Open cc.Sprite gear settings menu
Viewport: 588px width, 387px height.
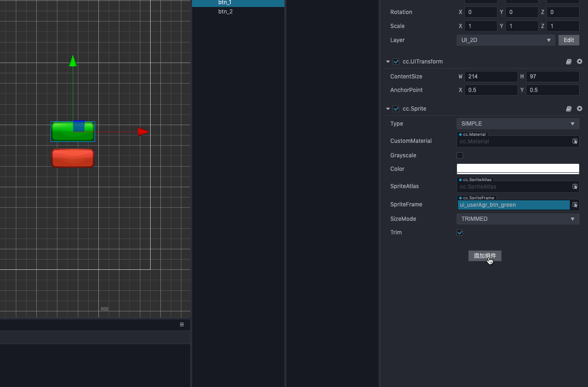tap(580, 109)
